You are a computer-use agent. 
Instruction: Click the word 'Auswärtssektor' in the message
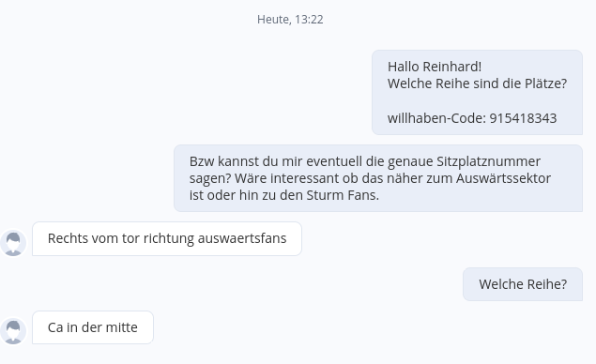(x=503, y=178)
